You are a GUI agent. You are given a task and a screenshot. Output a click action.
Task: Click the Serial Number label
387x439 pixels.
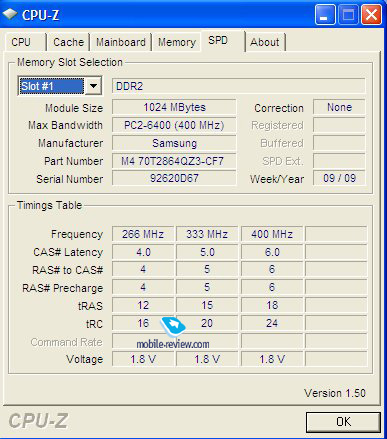click(x=70, y=179)
